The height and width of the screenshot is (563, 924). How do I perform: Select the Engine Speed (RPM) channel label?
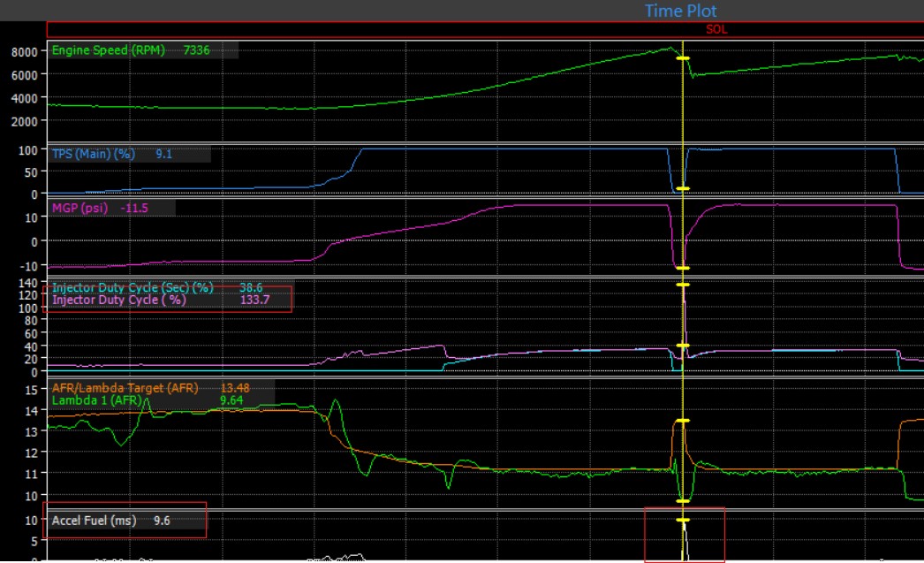point(109,50)
